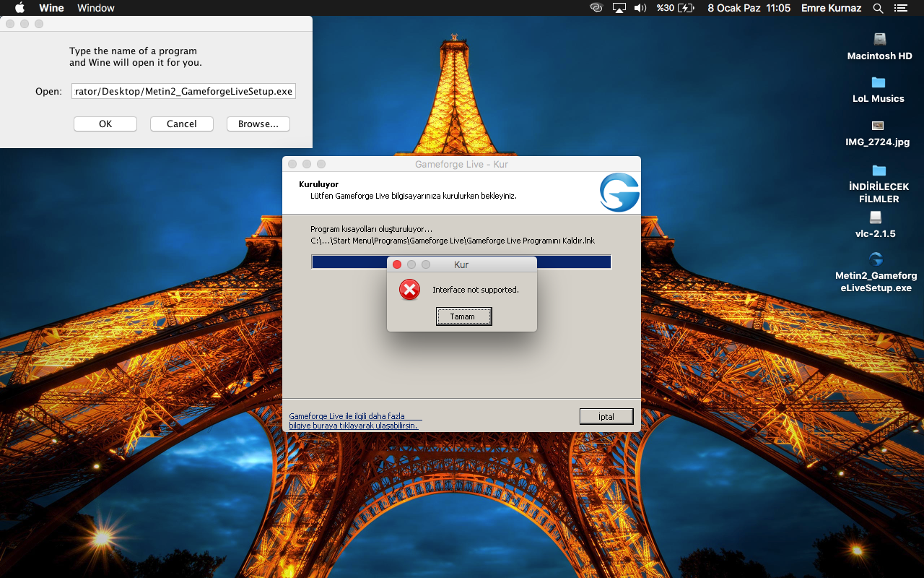924x578 pixels.
Task: Click the 'Interface not supported.' message text
Action: (x=476, y=290)
